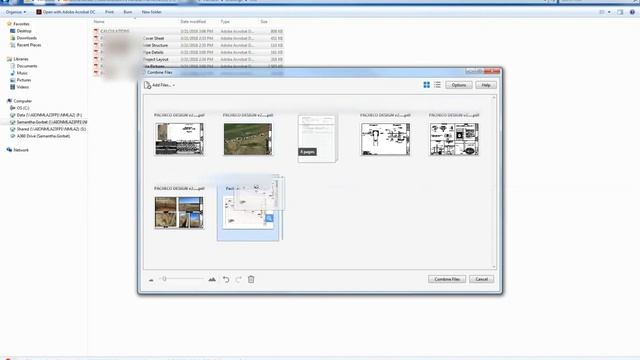640x360 pixels.
Task: Select the first plan sheet thumbnail
Action: 179,139
